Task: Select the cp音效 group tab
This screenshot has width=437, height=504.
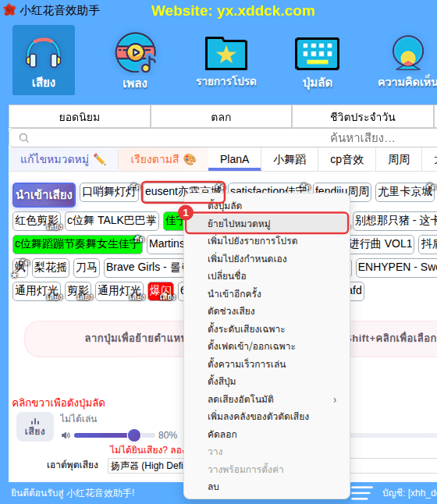Action: [346, 159]
